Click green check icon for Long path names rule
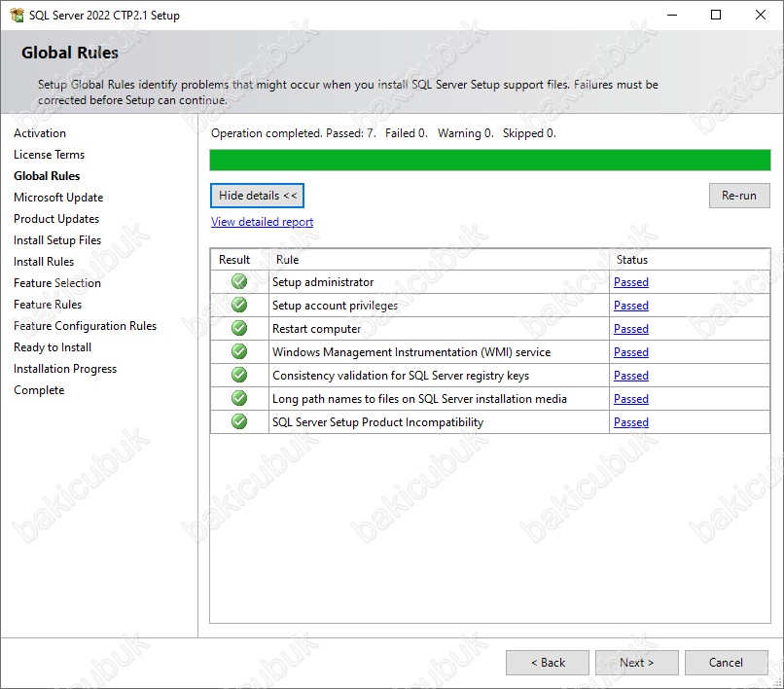Screen dimensions: 784x689 point(239,398)
